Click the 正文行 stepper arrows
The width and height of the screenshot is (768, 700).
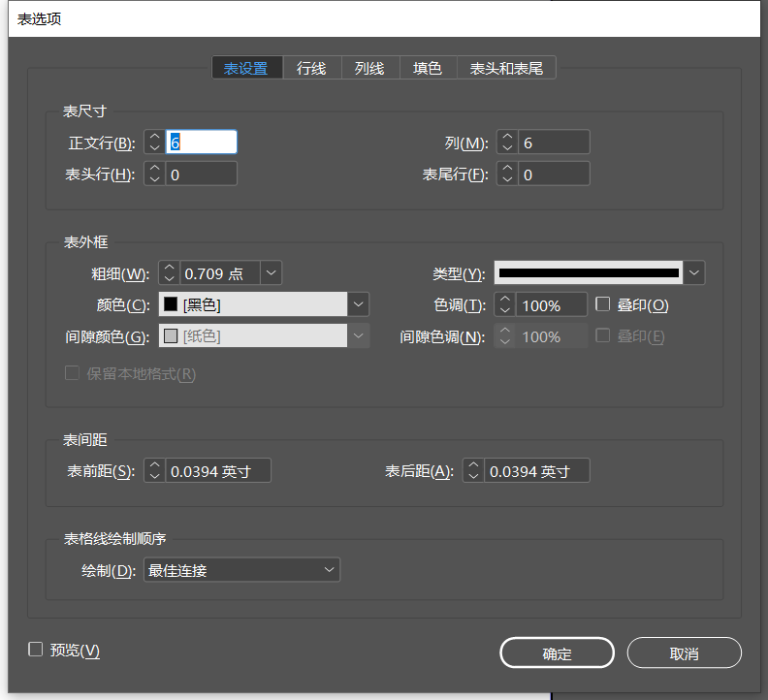coord(155,143)
